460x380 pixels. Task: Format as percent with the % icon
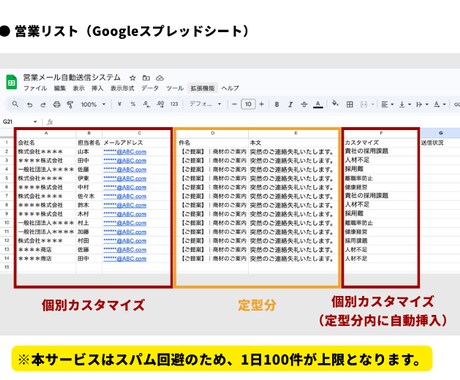point(133,104)
